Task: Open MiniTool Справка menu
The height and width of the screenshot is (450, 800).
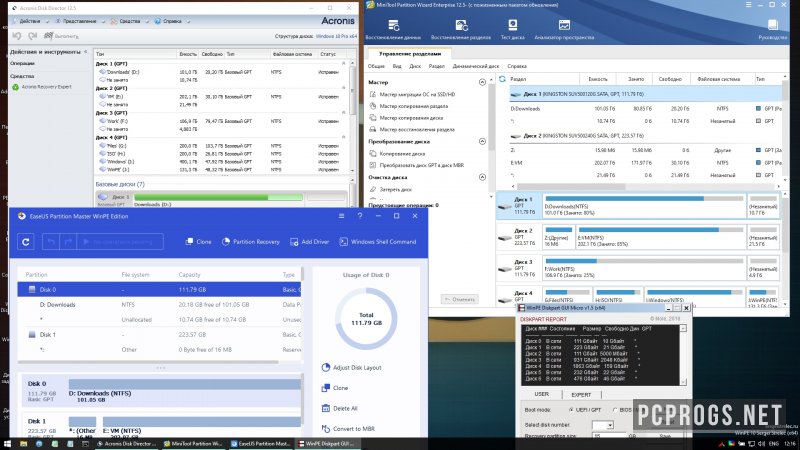Action: click(517, 66)
